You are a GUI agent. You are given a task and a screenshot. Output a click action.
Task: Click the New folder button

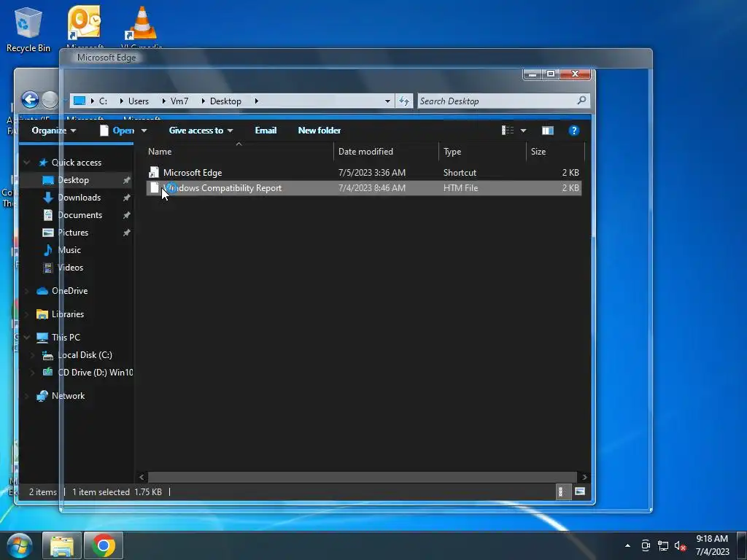[320, 131]
